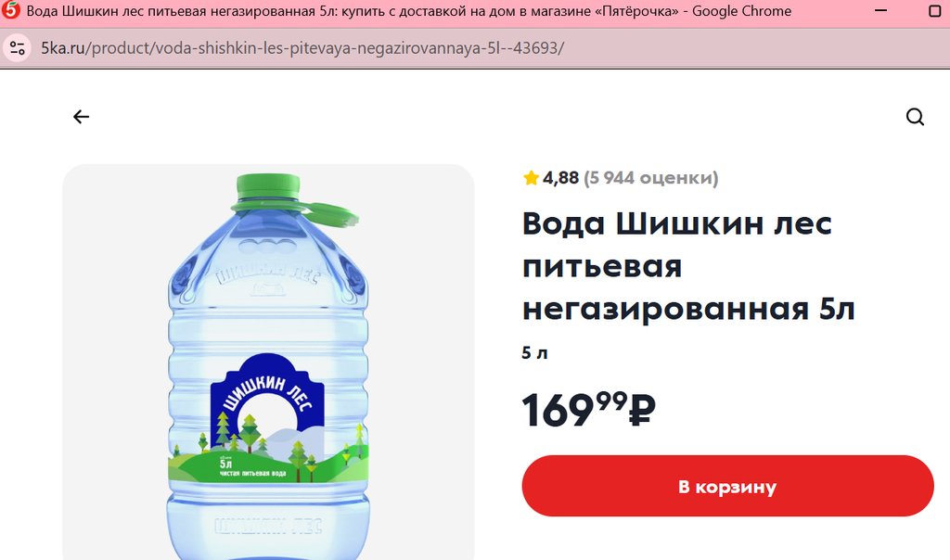
Task: Go back using the page's left arrow
Action: (x=82, y=116)
